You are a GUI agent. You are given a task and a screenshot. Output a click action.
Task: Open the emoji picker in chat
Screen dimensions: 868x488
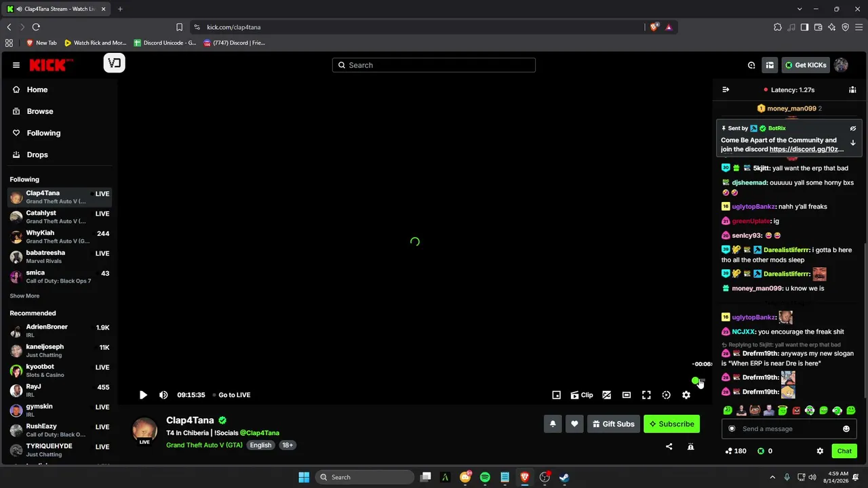[846, 428]
